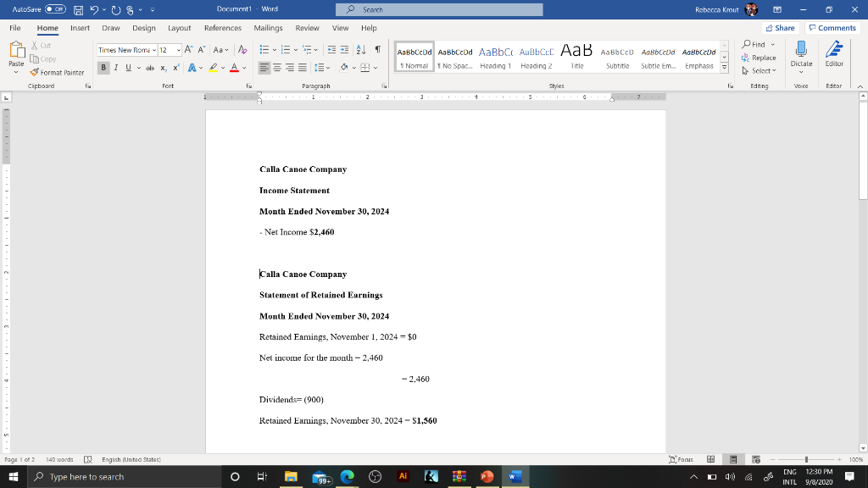Apply subscript formatting
868x488 pixels.
pos(164,68)
